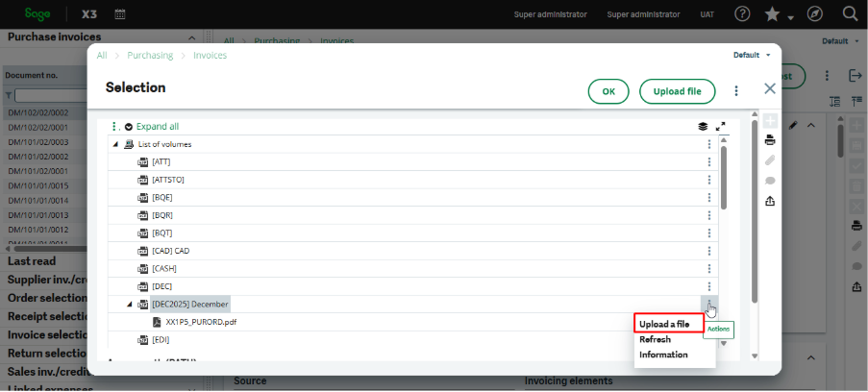Open the calendar icon in the top bar
868x392 pixels.
(120, 14)
